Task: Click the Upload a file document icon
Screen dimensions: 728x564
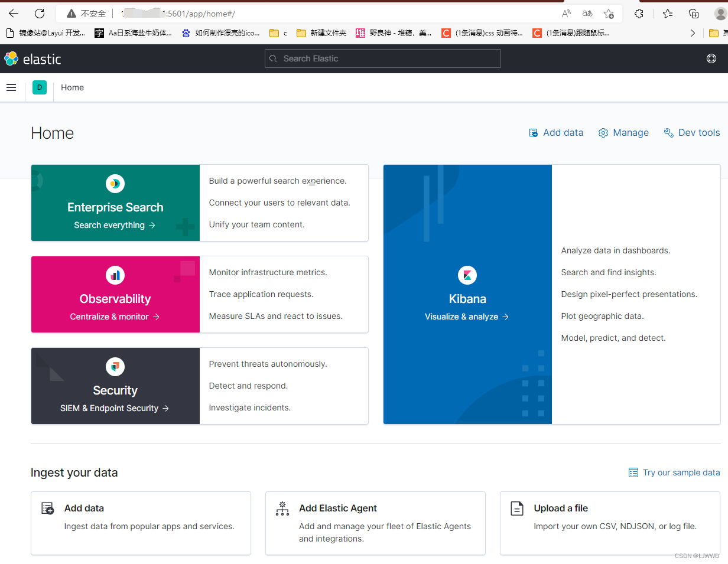Action: [517, 508]
